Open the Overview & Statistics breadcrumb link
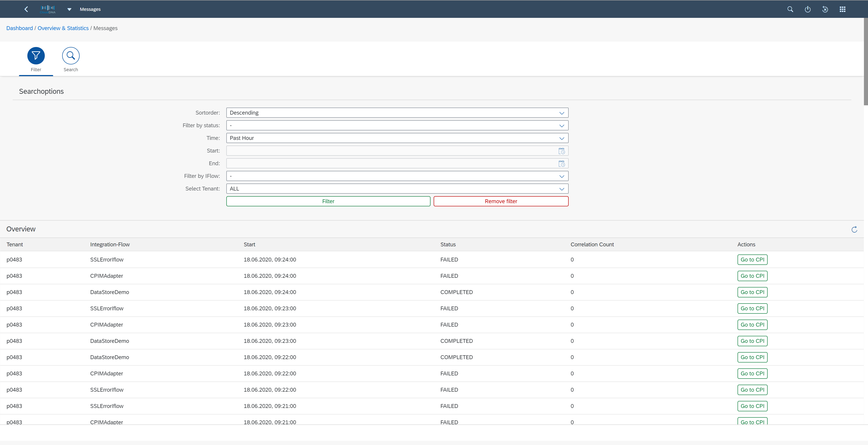The image size is (868, 445). [63, 28]
